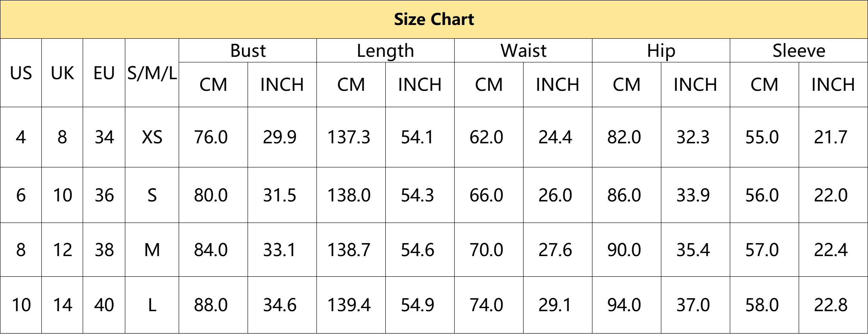Click the bust value 76.0 cell
The width and height of the screenshot is (868, 334).
[213, 137]
